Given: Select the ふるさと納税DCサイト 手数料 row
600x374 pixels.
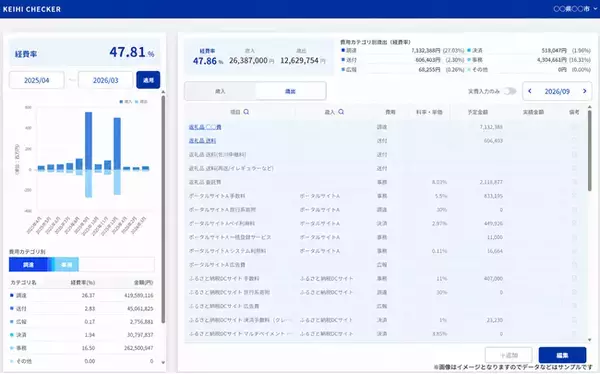Looking at the screenshot, I should 386,279.
